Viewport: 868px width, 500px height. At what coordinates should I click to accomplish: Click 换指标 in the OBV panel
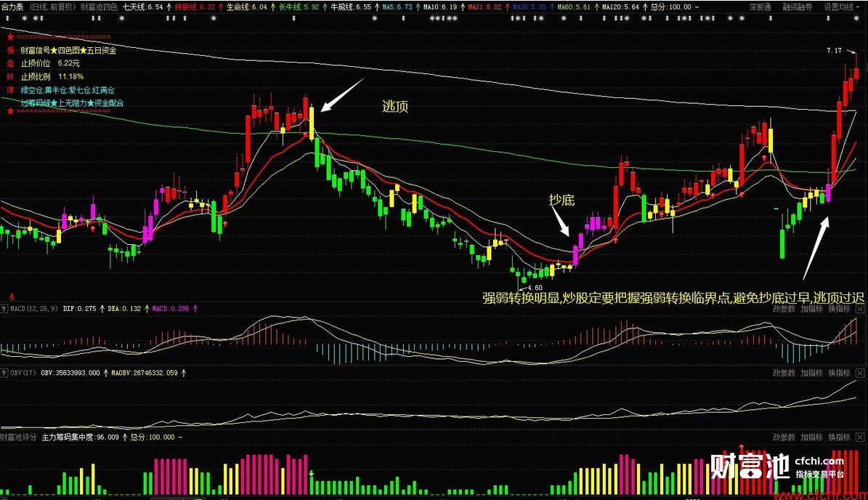point(839,374)
